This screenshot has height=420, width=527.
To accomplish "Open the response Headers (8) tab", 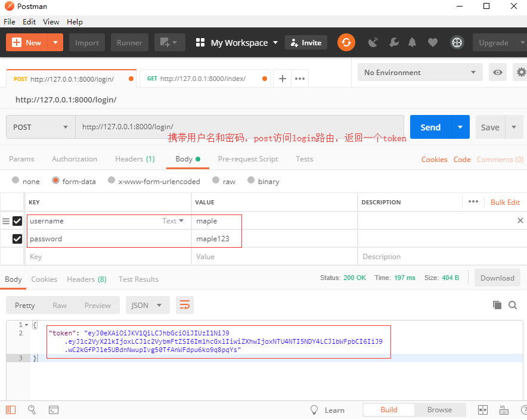I will 86,279.
